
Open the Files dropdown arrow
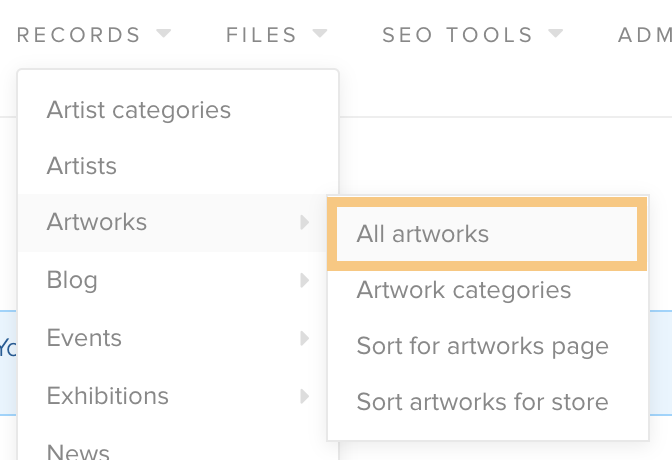pos(320,33)
